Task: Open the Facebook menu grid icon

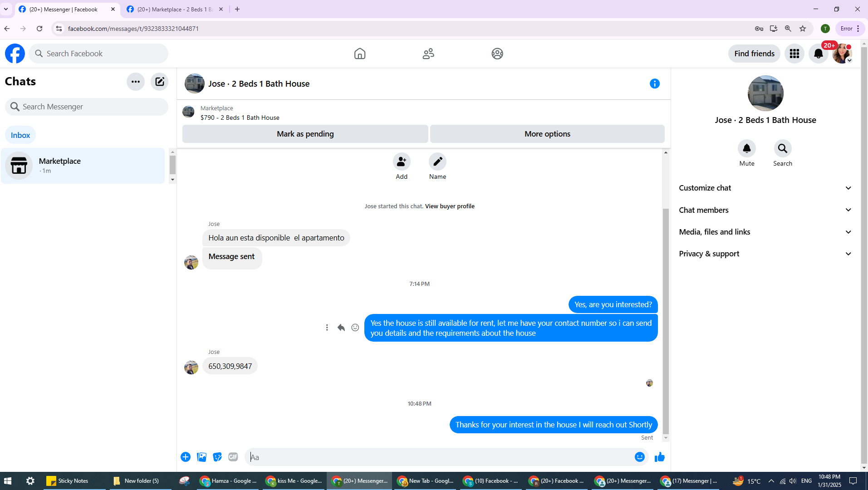Action: (x=794, y=54)
